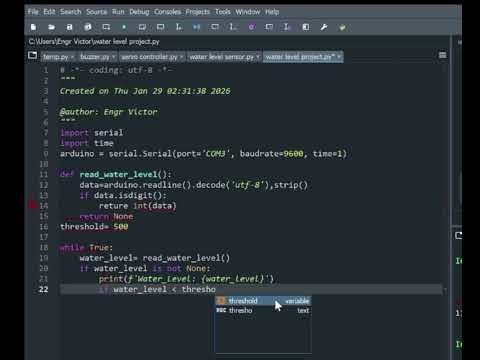
Task: Remove the breakpoint on line 14
Action: click(32, 205)
